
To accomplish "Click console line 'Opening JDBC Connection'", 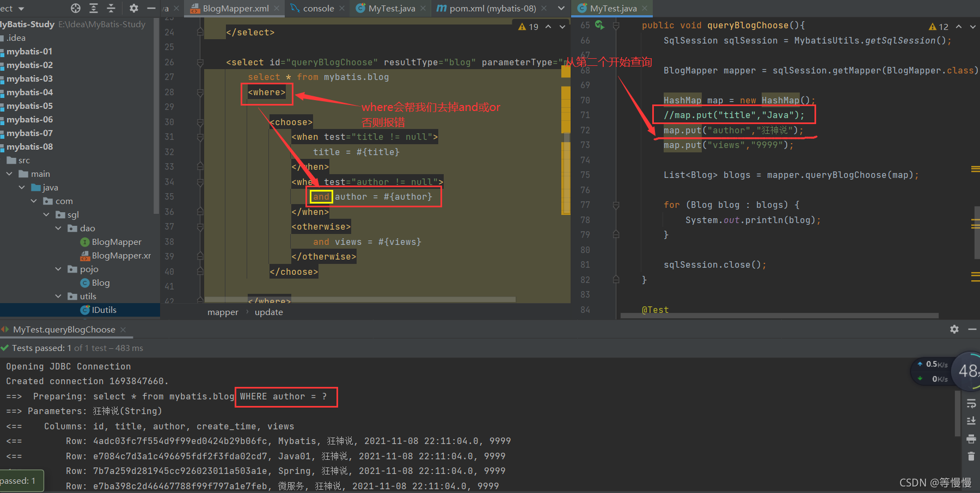I will point(69,367).
